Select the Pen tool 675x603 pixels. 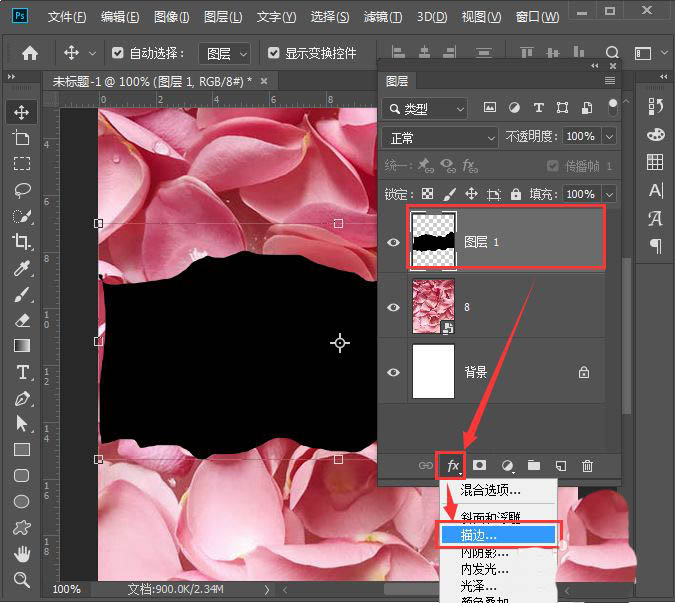point(21,398)
